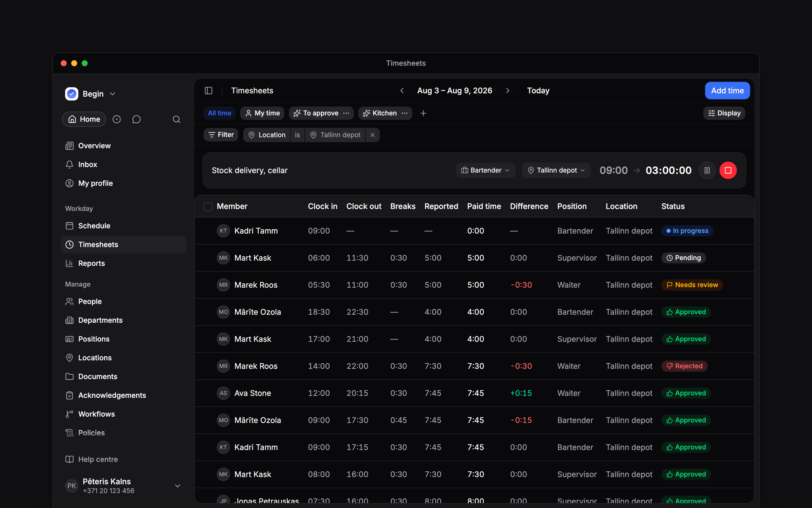The image size is (812, 508).
Task: Select all rows via header checkbox
Action: coord(208,206)
